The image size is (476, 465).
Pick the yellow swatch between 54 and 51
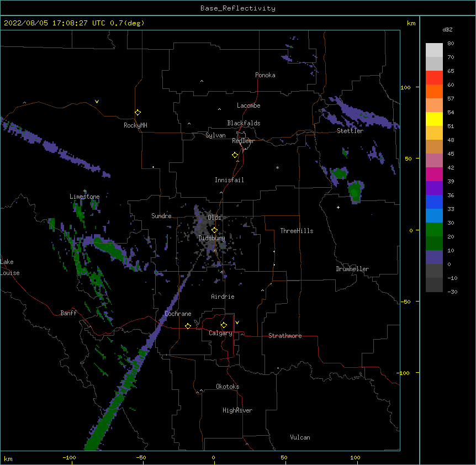[x=434, y=119]
